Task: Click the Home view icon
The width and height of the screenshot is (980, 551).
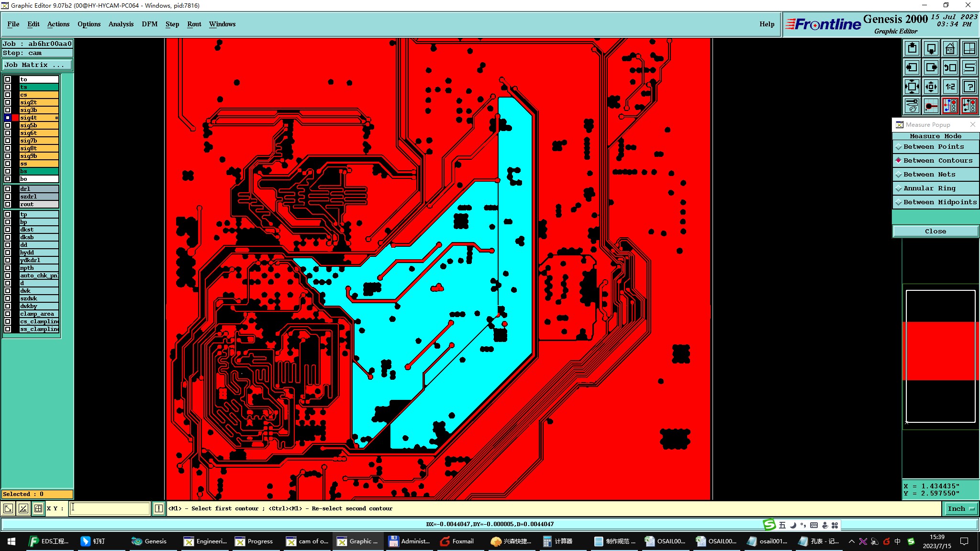Action: point(950,48)
